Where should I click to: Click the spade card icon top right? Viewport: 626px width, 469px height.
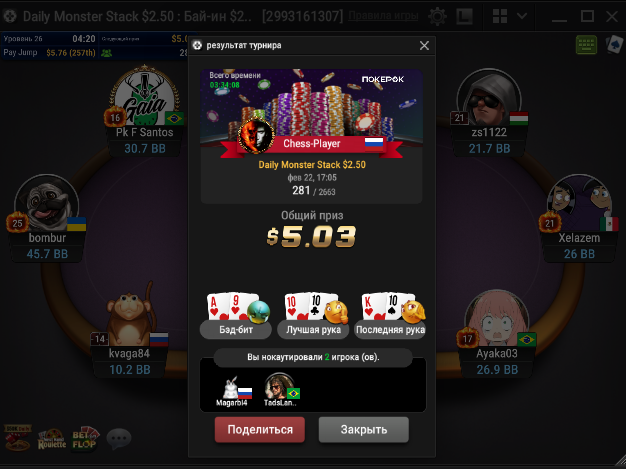pos(614,44)
